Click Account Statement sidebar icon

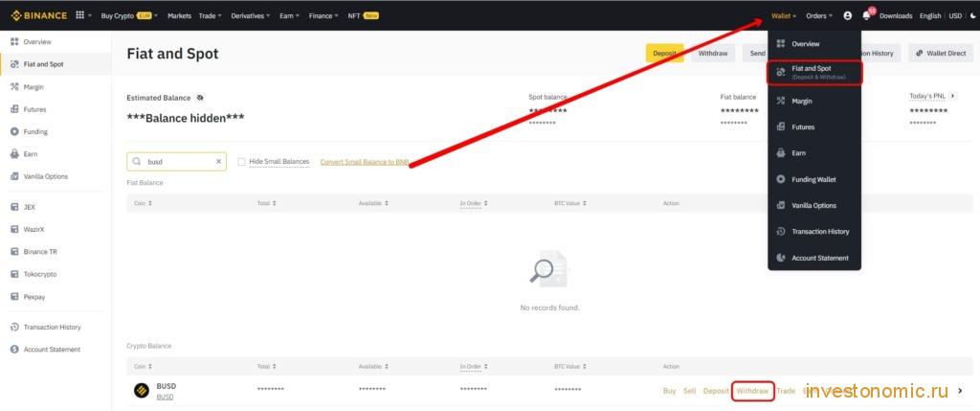14,349
